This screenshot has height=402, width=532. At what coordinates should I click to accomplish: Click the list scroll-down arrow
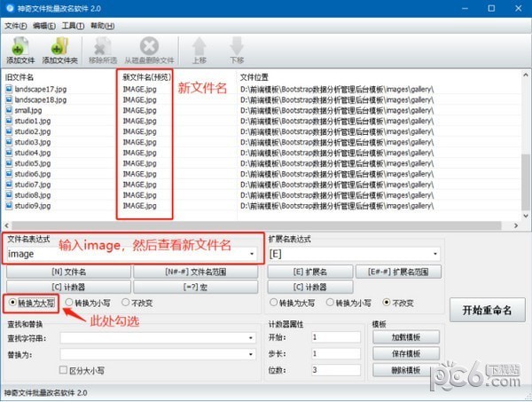(x=525, y=216)
